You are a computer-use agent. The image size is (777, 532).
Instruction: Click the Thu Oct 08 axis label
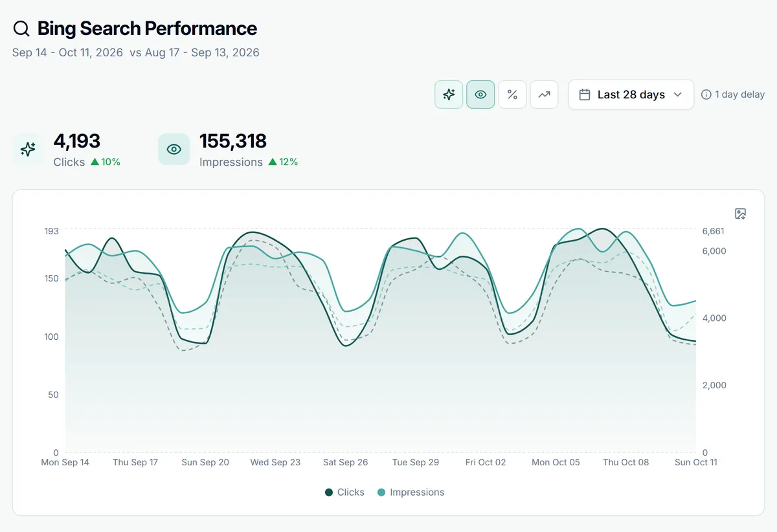click(x=625, y=462)
